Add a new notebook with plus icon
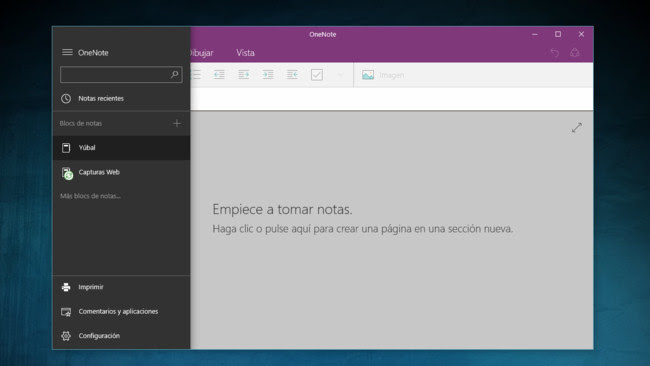The width and height of the screenshot is (650, 366). pyautogui.click(x=177, y=123)
